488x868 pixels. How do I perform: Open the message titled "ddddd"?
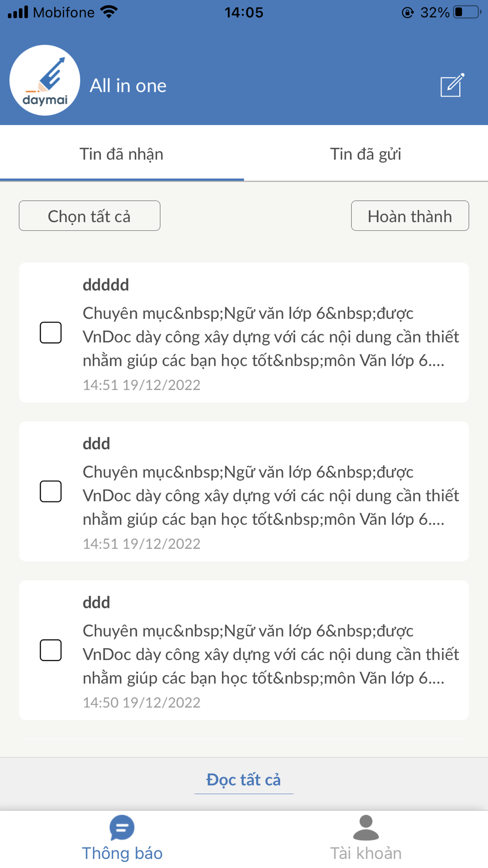[x=271, y=333]
